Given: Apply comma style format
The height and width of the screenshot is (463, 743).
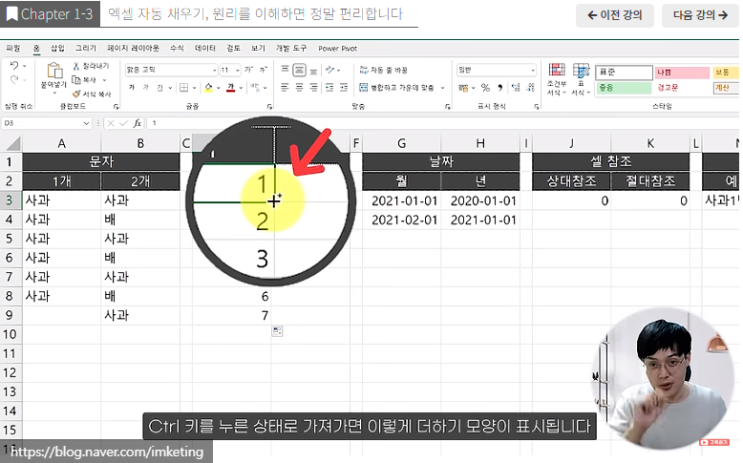Looking at the screenshot, I should coord(500,88).
